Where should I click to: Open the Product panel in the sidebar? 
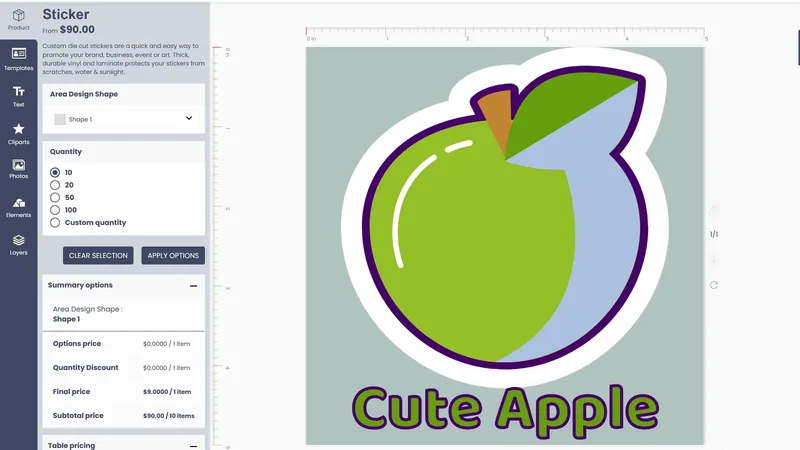tap(18, 19)
